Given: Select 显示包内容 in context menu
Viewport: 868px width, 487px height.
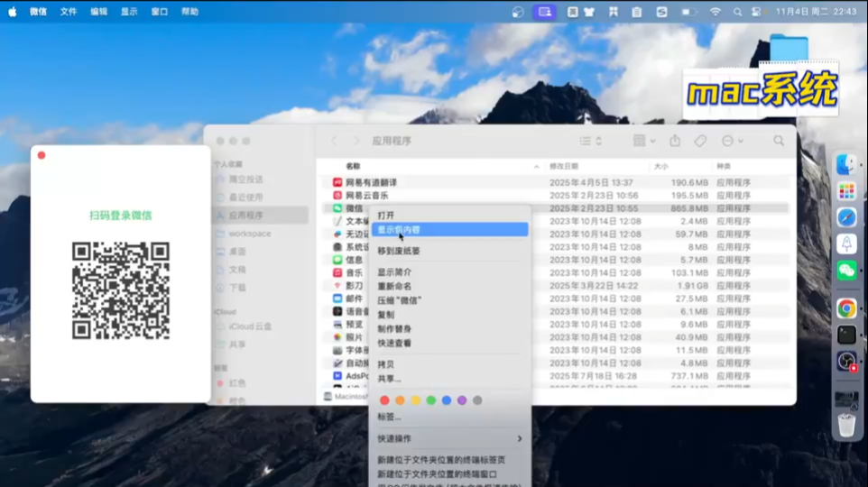Looking at the screenshot, I should click(x=398, y=230).
